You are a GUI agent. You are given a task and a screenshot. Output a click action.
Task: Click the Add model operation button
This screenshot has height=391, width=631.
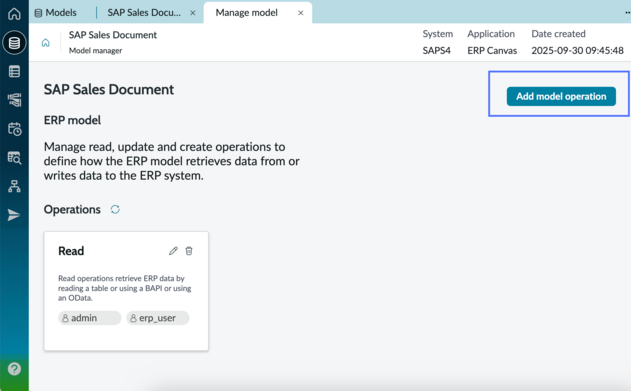click(561, 97)
